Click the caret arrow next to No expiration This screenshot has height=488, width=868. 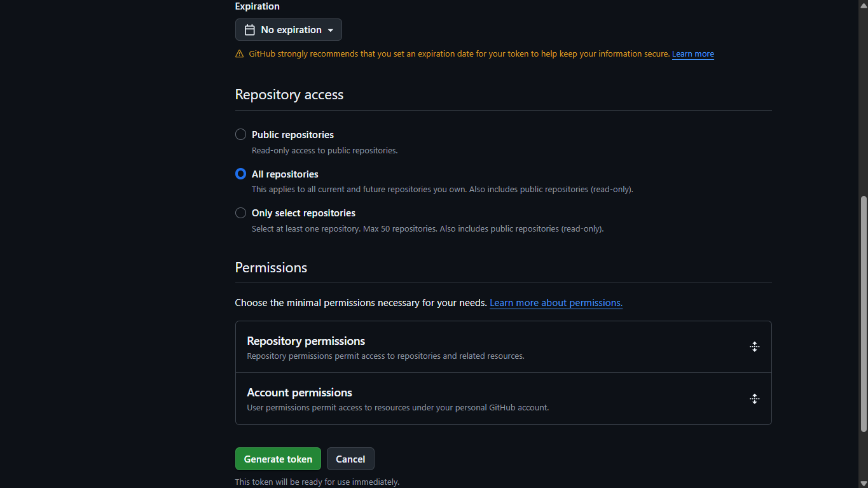(331, 31)
